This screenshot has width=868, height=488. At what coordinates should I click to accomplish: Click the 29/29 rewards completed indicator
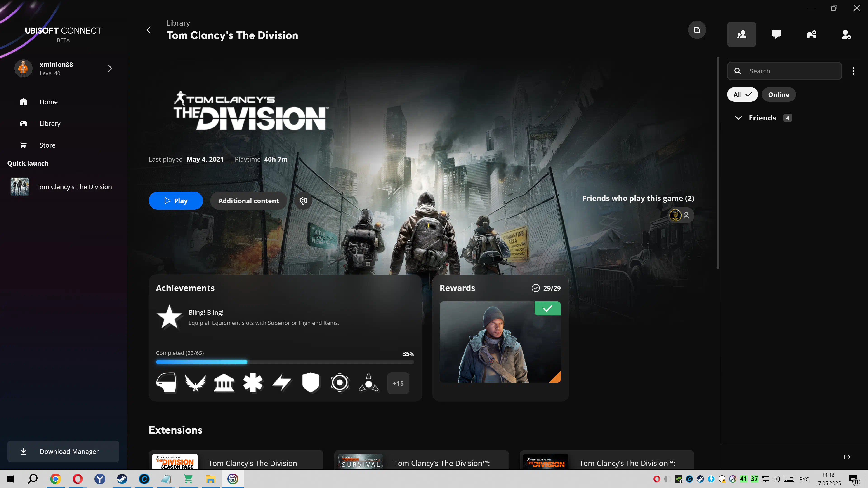point(546,288)
